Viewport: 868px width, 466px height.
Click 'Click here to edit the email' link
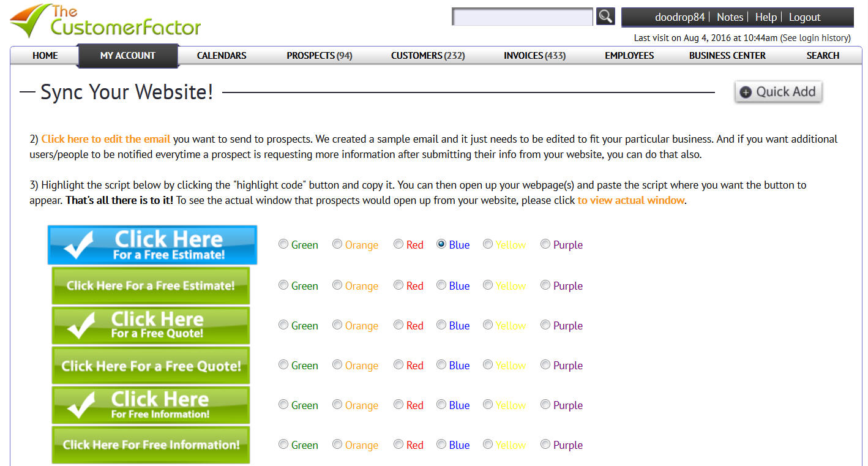tap(106, 139)
